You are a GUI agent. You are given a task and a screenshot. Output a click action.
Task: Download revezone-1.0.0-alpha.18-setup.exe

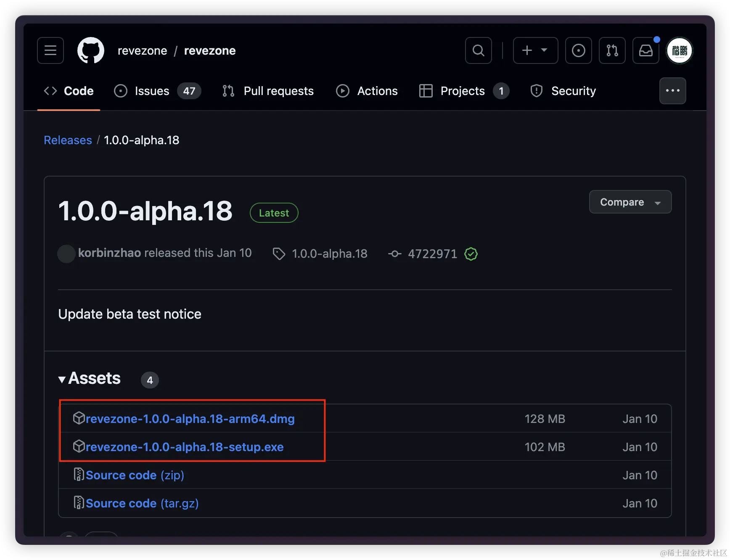[x=185, y=447]
